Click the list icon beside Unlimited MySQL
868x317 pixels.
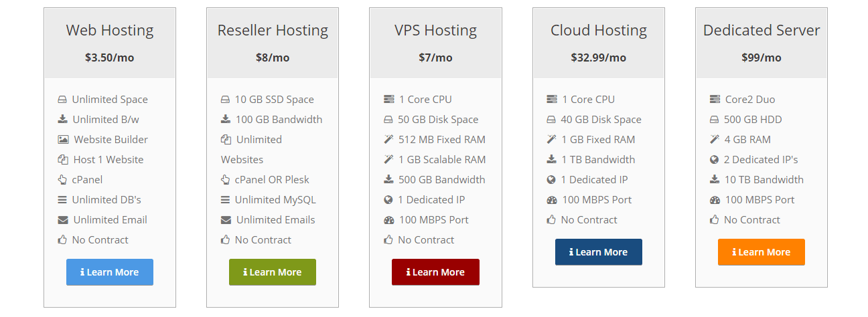pos(225,200)
